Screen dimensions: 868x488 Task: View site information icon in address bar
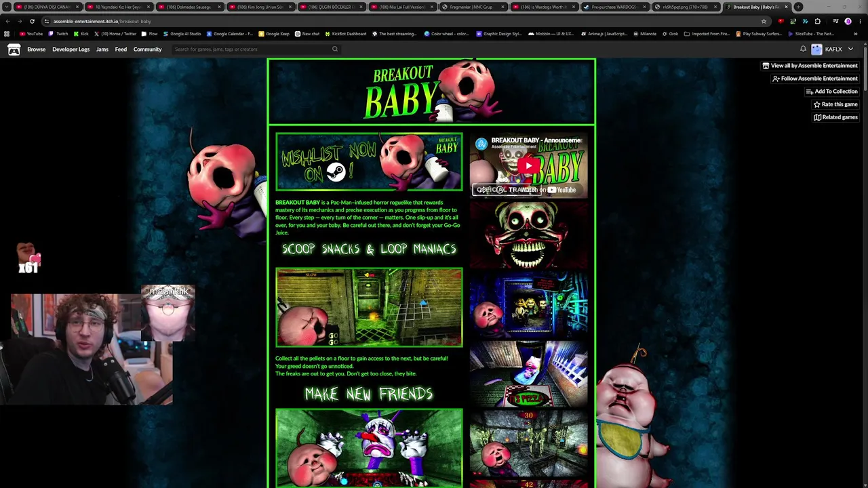(x=46, y=21)
